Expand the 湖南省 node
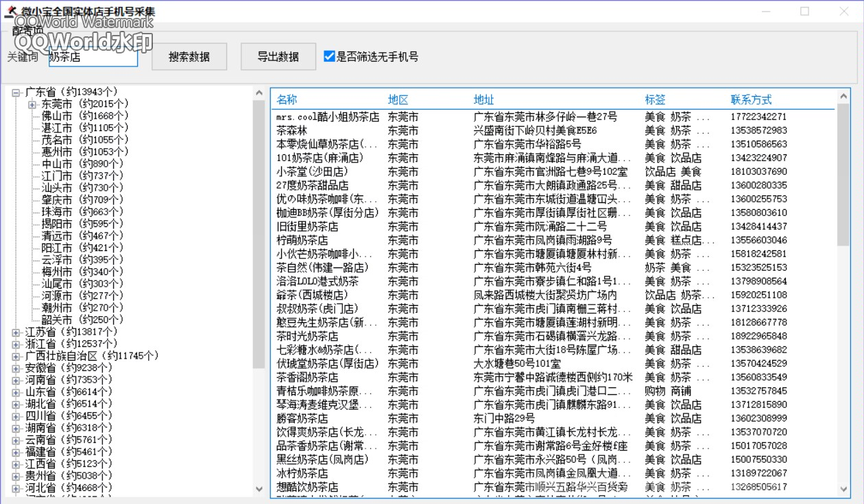 [x=16, y=428]
